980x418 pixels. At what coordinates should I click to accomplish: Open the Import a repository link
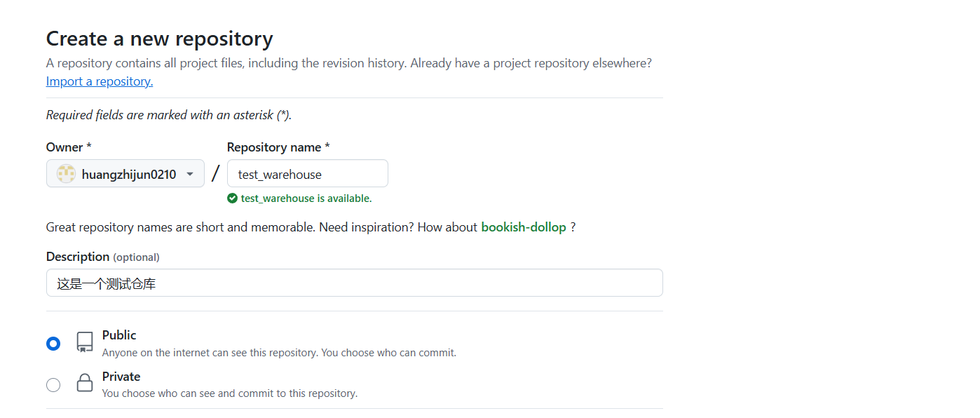(x=100, y=81)
